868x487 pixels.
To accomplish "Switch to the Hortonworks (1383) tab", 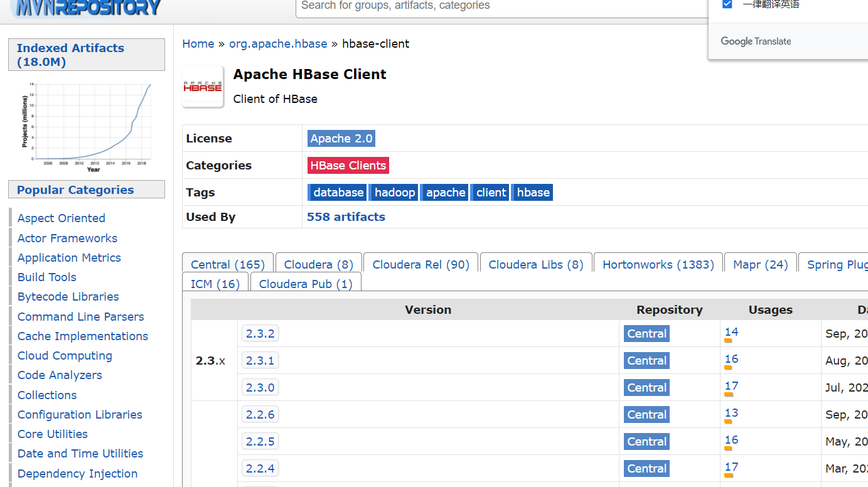I will point(658,264).
